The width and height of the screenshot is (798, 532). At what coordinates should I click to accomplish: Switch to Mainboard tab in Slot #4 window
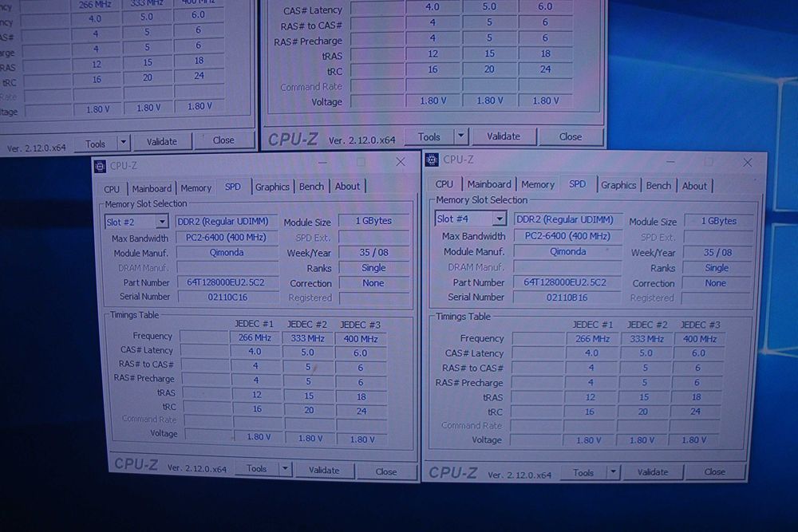click(489, 184)
